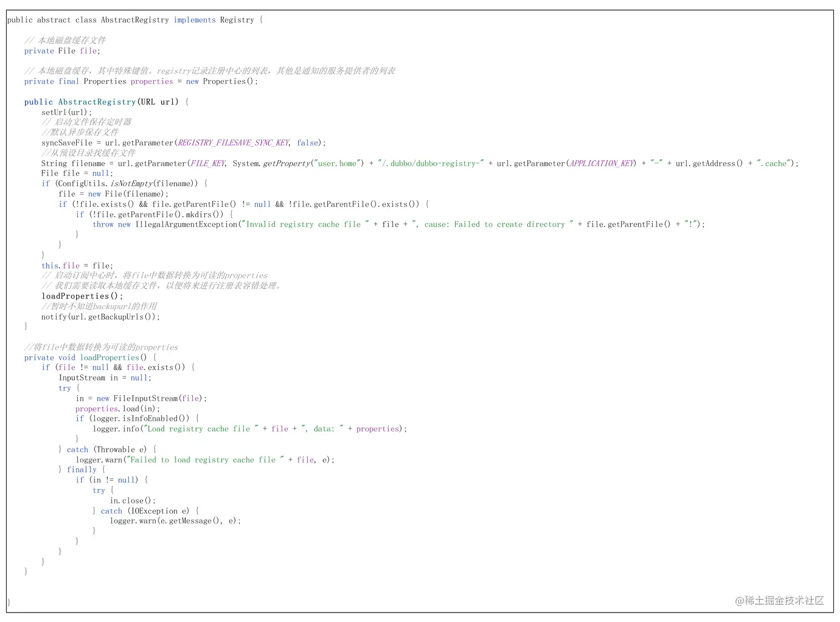Click the line 'private final Properties properties = new Properties();'
840x622 pixels.
tap(141, 81)
